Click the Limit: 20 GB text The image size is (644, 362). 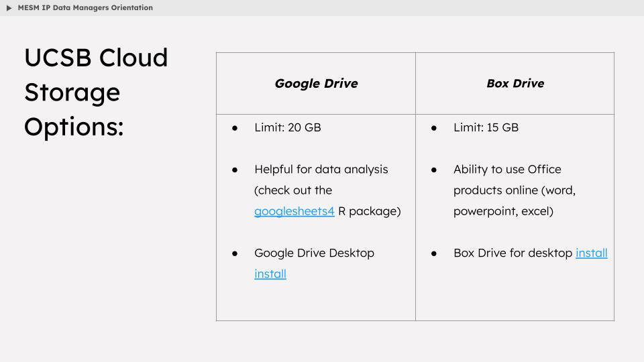288,127
